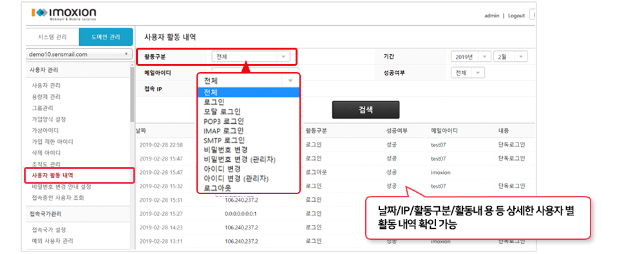Open 그룹관리 in the sidebar
644x254 pixels.
[43, 108]
